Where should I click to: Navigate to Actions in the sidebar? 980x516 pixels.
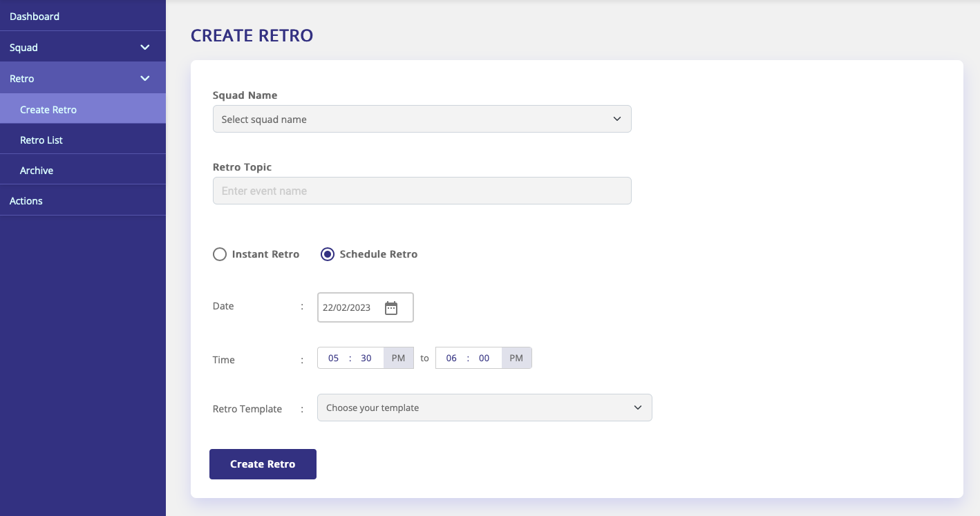(x=26, y=201)
